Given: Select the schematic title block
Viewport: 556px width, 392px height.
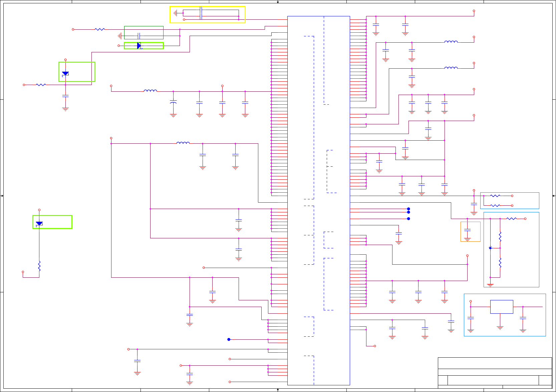Looking at the screenshot, I should [x=495, y=373].
